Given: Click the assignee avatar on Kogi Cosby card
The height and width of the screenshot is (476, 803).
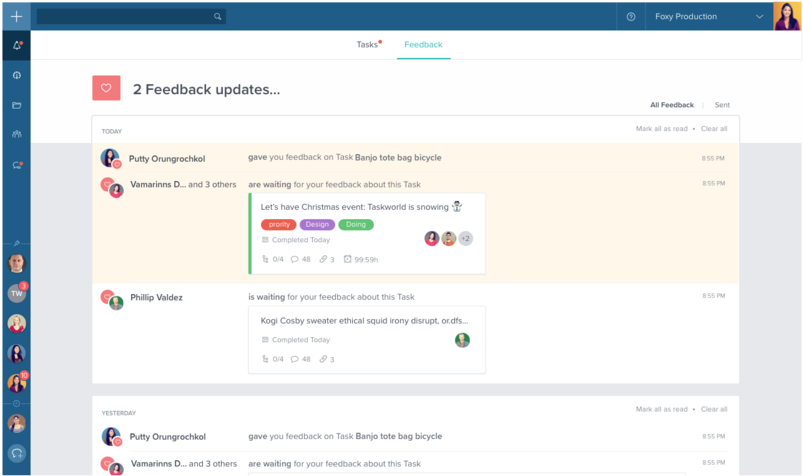Looking at the screenshot, I should (462, 340).
